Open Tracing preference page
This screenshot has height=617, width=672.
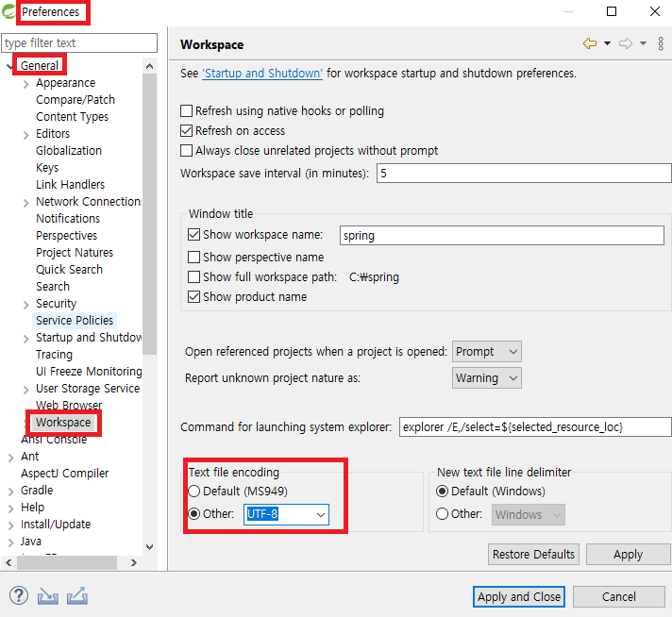(x=54, y=355)
